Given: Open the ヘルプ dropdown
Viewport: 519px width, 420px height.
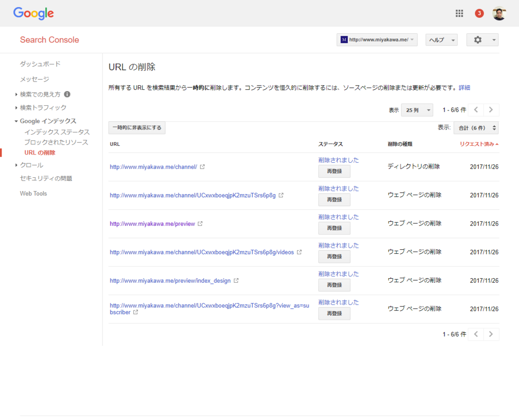Looking at the screenshot, I should tap(441, 40).
